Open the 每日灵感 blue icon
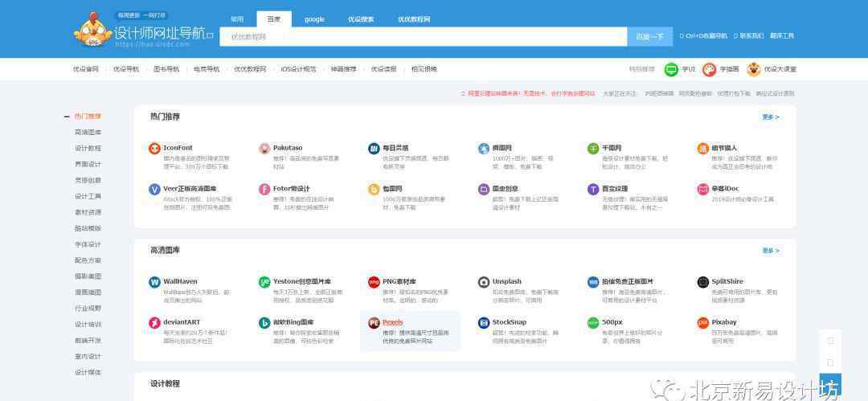The width and height of the screenshot is (868, 401). click(374, 149)
